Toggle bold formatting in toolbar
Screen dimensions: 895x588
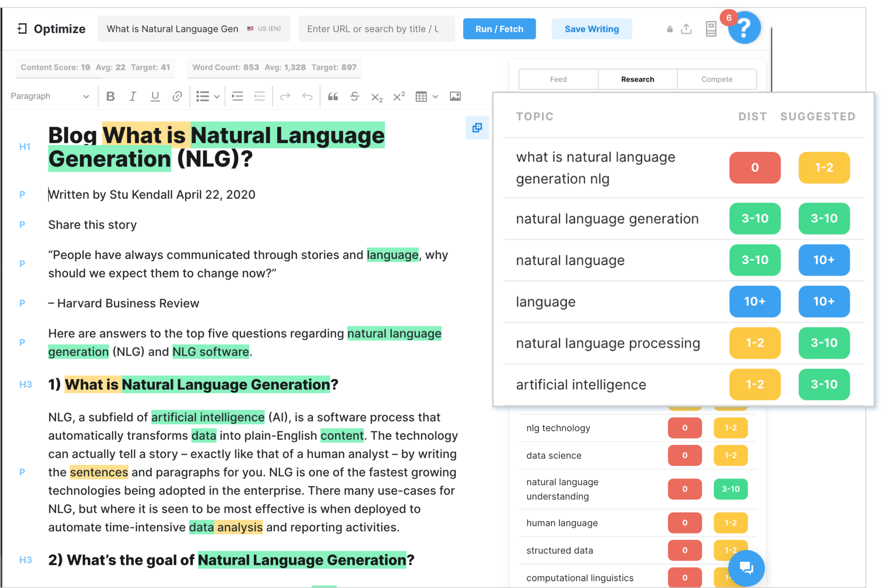(111, 97)
